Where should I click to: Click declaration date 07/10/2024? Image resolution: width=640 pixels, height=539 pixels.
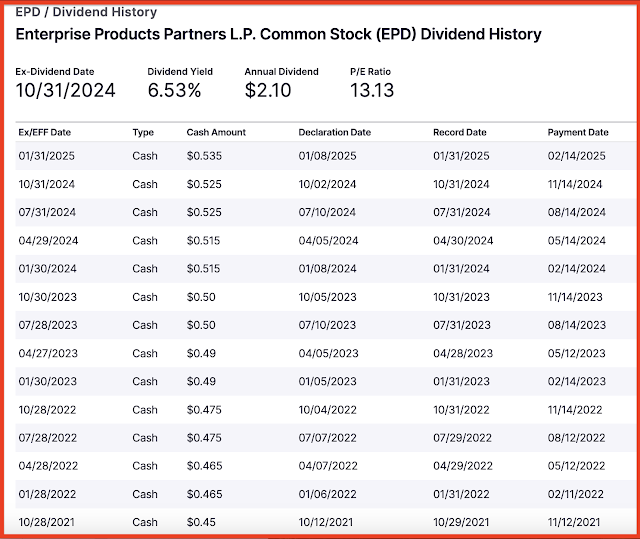click(327, 213)
